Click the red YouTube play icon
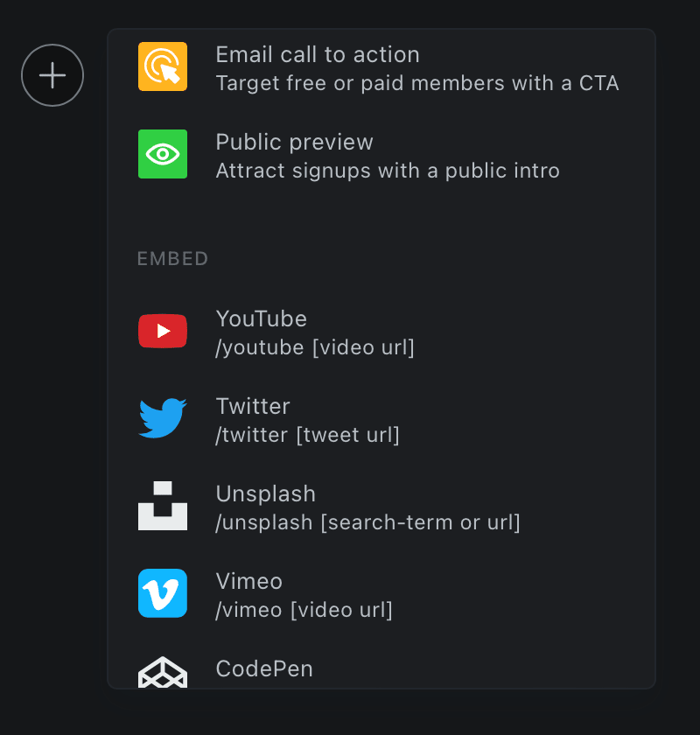The height and width of the screenshot is (735, 700). click(163, 331)
